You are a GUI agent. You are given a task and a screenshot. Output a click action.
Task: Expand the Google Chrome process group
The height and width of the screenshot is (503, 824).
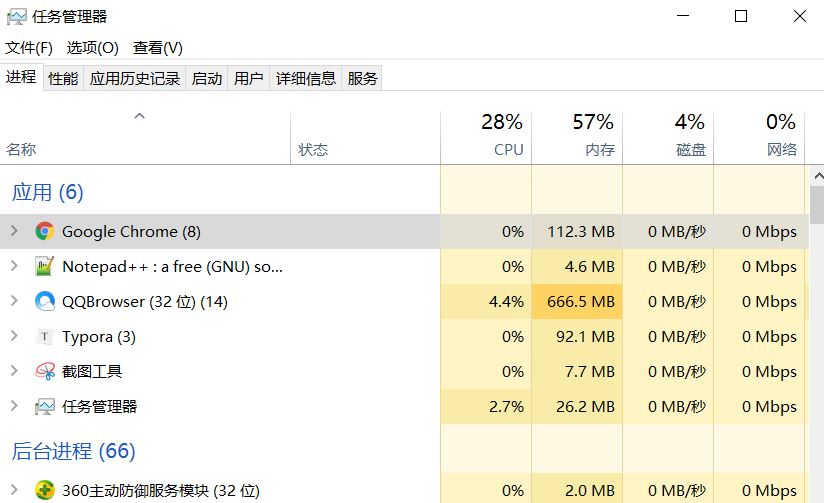(x=14, y=231)
